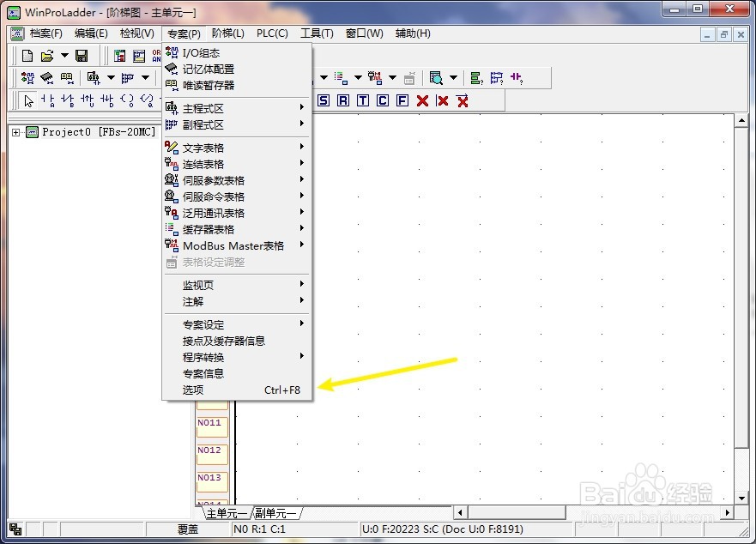Open the 窗口(W) menu
This screenshot has width=756, height=544.
point(365,33)
